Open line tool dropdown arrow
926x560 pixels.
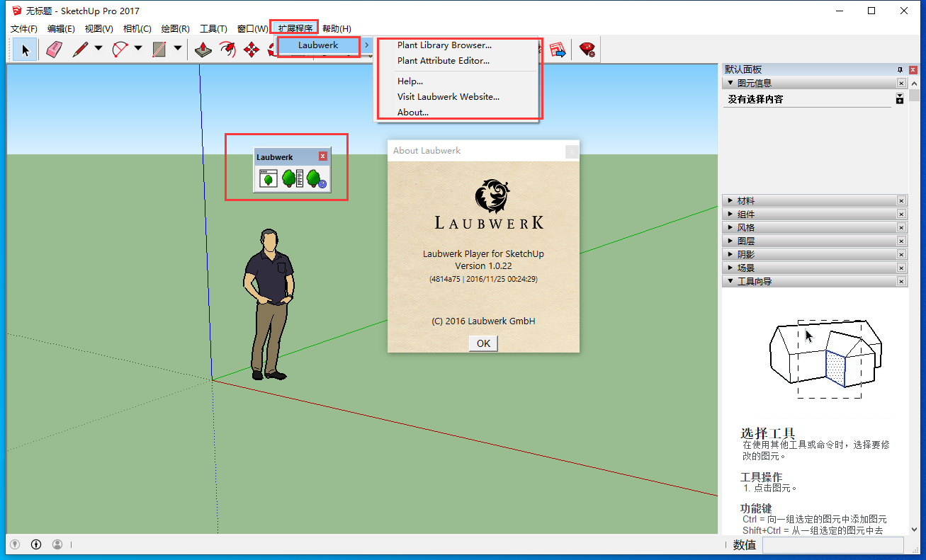(x=98, y=50)
